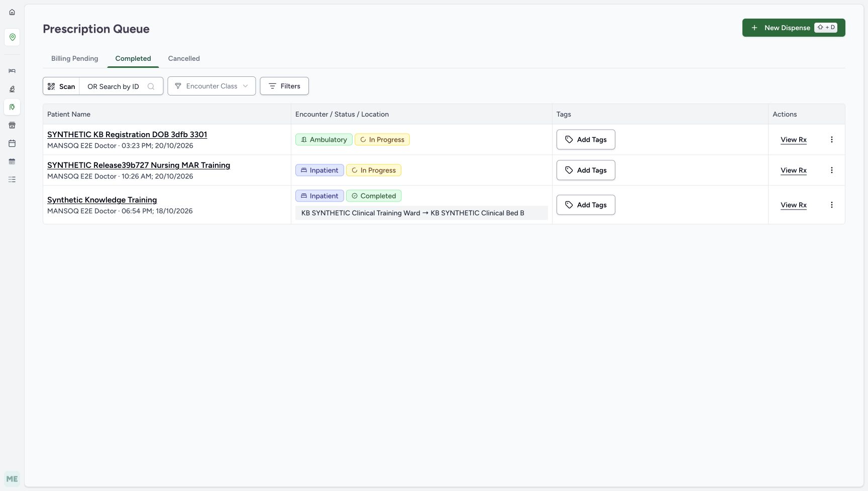The image size is (868, 491).
Task: Open the Filters button
Action: [284, 86]
